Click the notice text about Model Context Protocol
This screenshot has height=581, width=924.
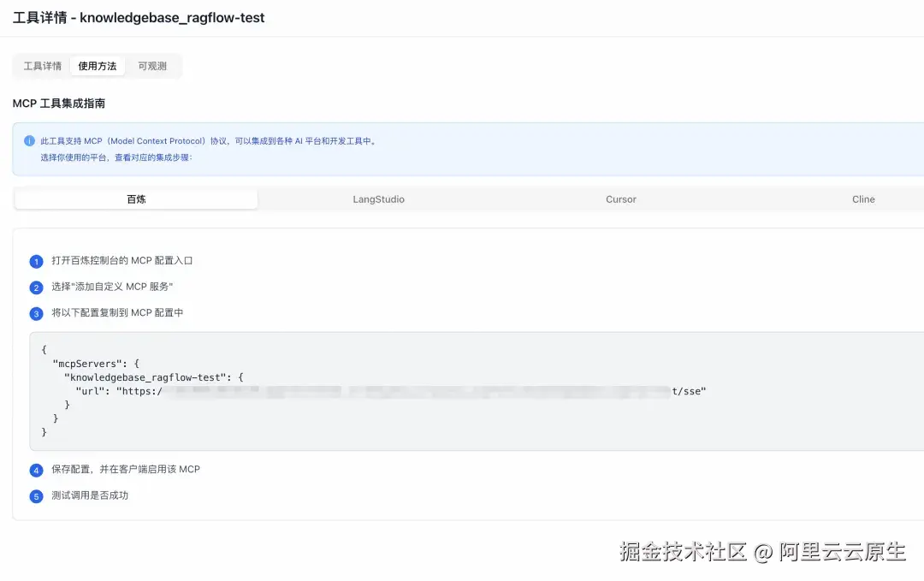coord(209,141)
